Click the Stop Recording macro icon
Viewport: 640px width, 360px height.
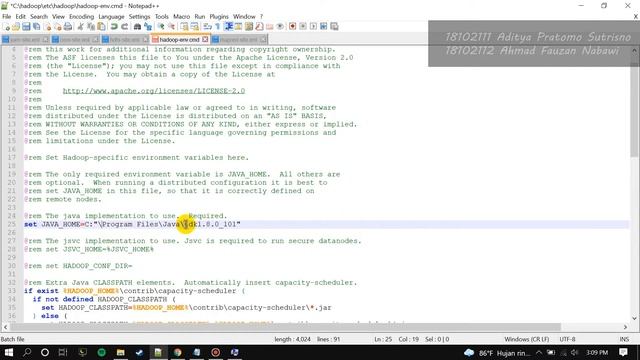[x=303, y=27]
